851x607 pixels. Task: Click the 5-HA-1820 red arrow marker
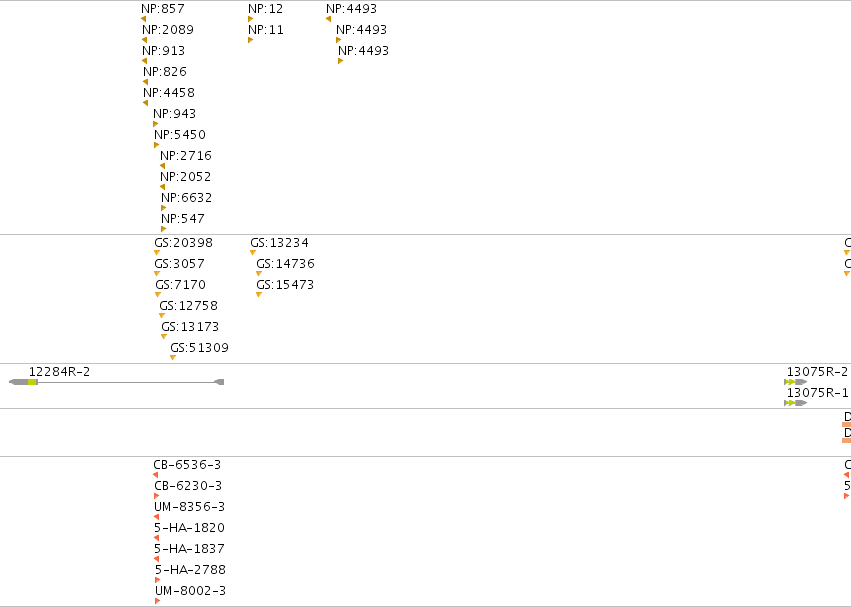pos(156,538)
